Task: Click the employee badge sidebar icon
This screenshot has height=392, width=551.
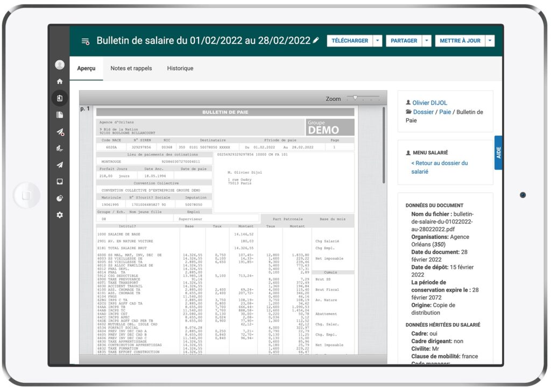Action: (60, 98)
